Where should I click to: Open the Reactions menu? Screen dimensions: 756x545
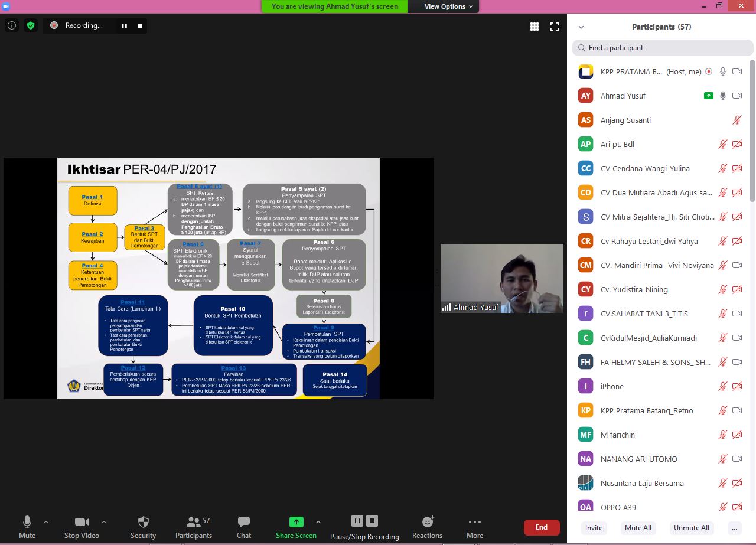[x=427, y=527]
